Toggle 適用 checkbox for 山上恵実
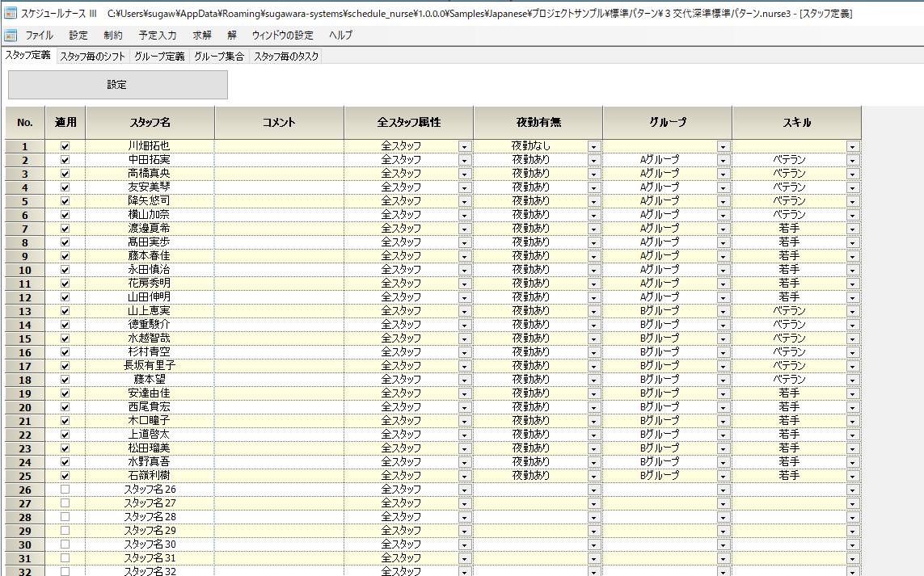924x576 pixels. pos(65,311)
